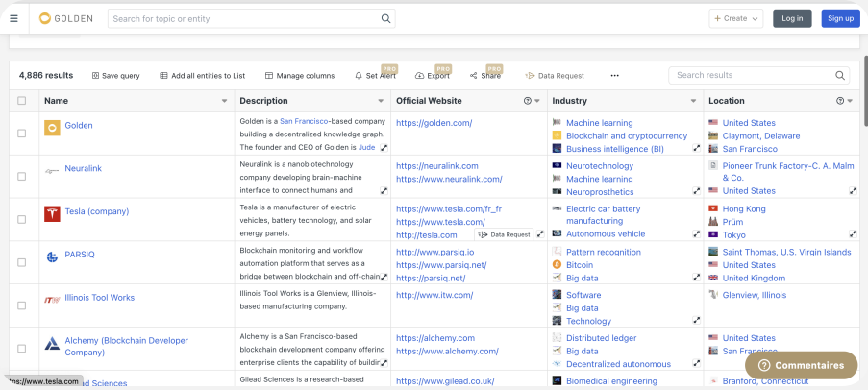Open San Francisco link in Golden description
Screen dimensions: 868x390
(x=304, y=121)
